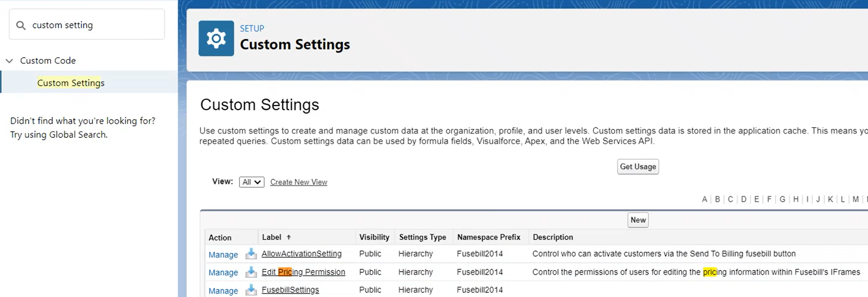868x297 pixels.
Task: Filter list by letter I
Action: pyautogui.click(x=807, y=199)
